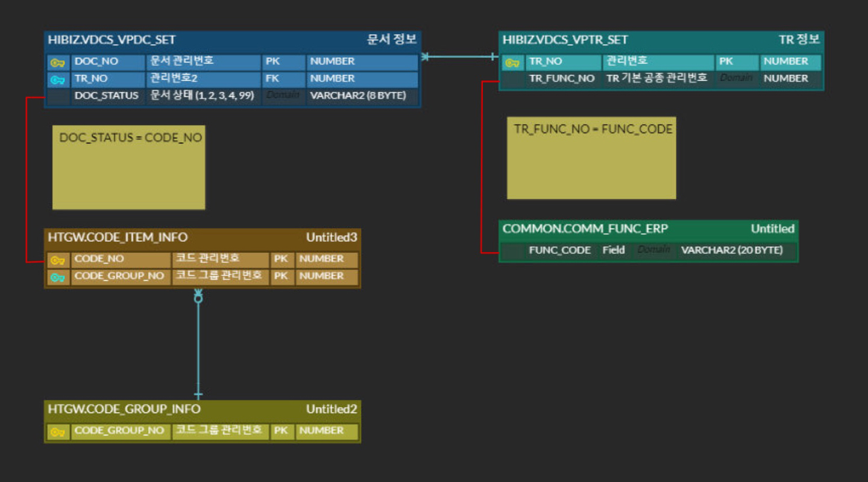Image resolution: width=868 pixels, height=482 pixels.
Task: Click the '관리번호2' column comment
Action: pos(174,78)
